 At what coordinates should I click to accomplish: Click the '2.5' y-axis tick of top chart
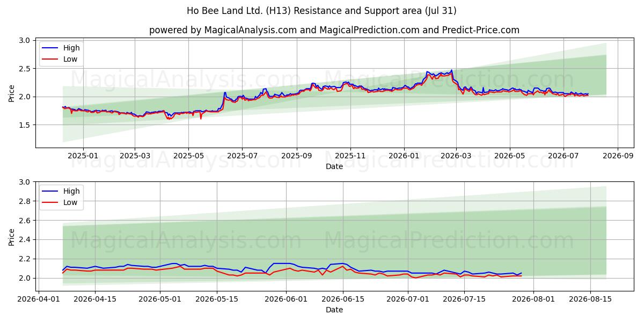tap(24, 69)
